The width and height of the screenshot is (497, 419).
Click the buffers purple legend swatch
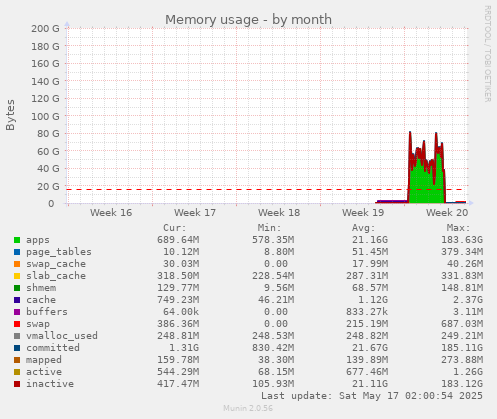click(x=17, y=312)
